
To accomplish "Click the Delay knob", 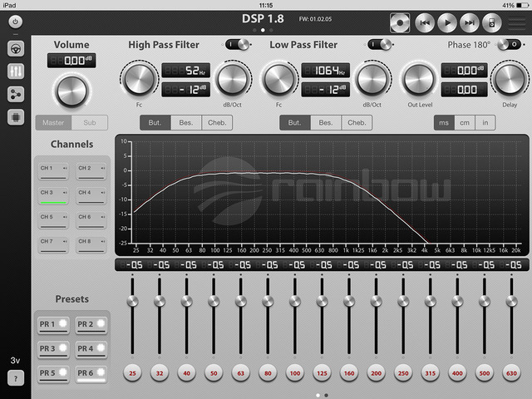I will pos(510,79).
